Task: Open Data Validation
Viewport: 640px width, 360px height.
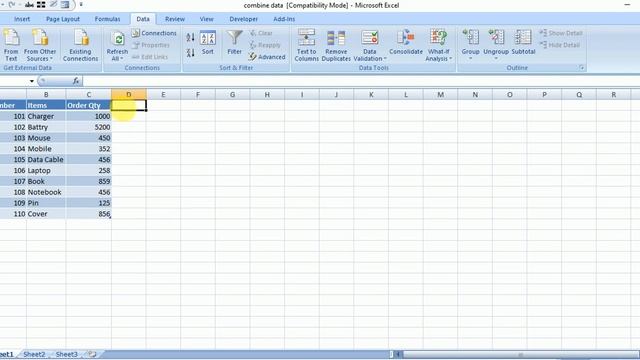Action: click(x=370, y=41)
